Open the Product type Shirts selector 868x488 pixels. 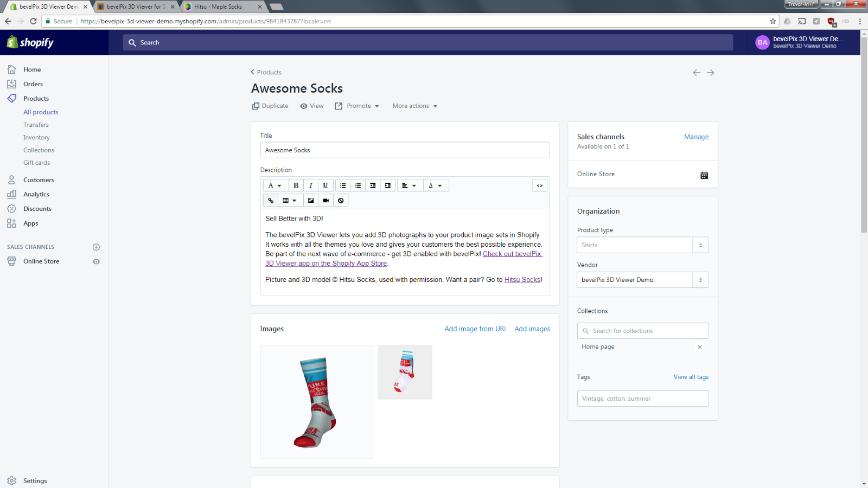[x=643, y=245]
